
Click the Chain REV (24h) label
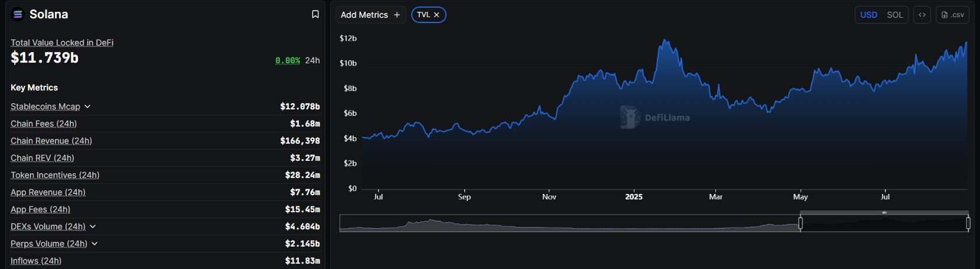(43, 158)
